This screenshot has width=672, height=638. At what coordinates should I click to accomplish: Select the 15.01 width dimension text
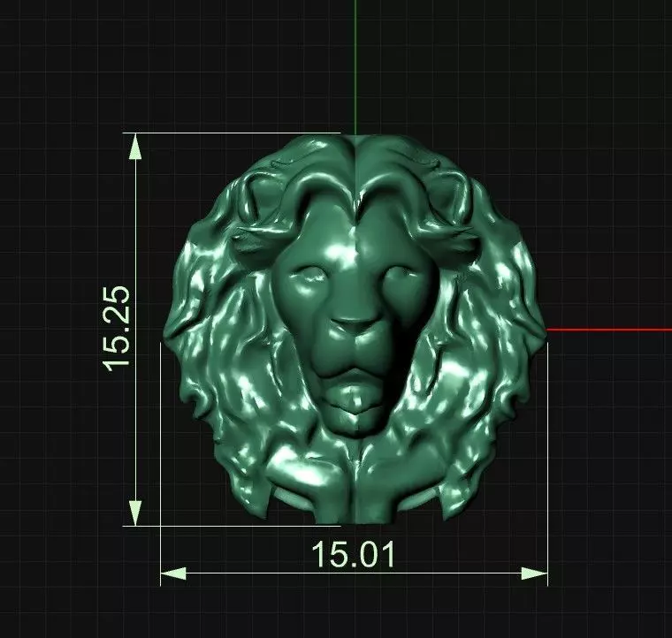click(353, 554)
